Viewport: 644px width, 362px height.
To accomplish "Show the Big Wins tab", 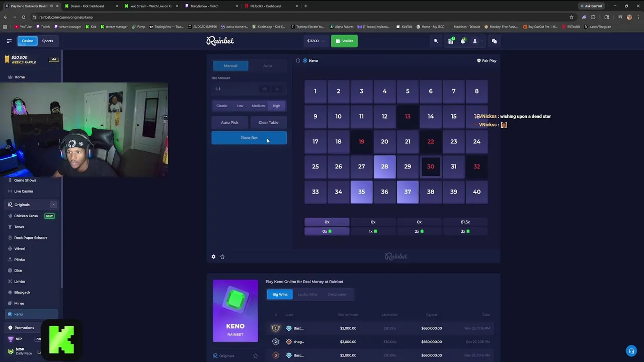I will pos(280,295).
